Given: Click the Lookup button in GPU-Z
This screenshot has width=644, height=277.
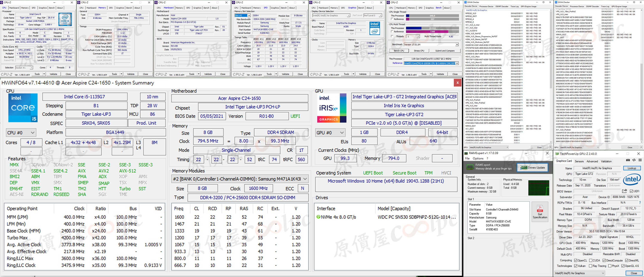Looking at the screenshot, I should coord(632,168).
